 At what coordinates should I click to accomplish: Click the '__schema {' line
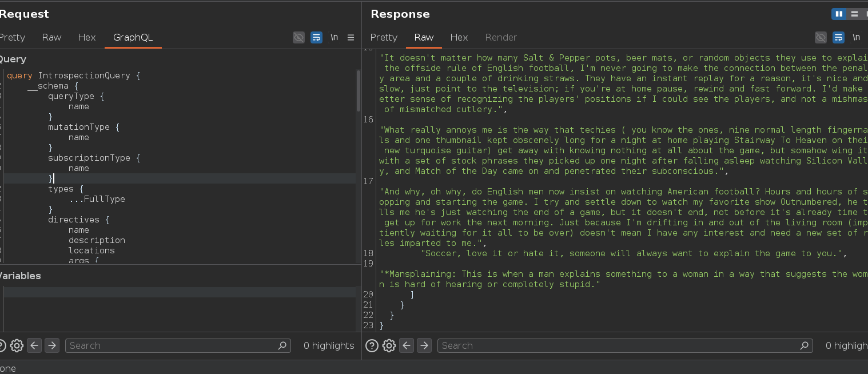pyautogui.click(x=53, y=86)
